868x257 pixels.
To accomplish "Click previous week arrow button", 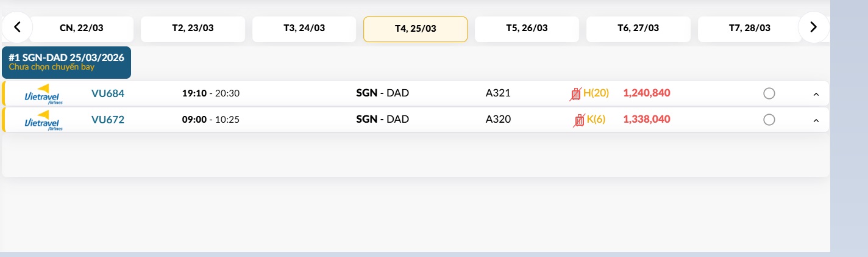I will click(18, 27).
